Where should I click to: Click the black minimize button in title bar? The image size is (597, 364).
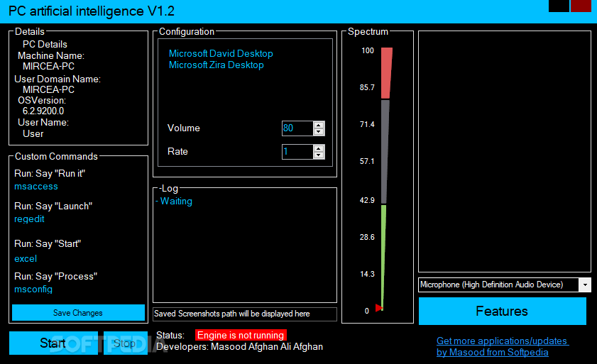(x=559, y=6)
